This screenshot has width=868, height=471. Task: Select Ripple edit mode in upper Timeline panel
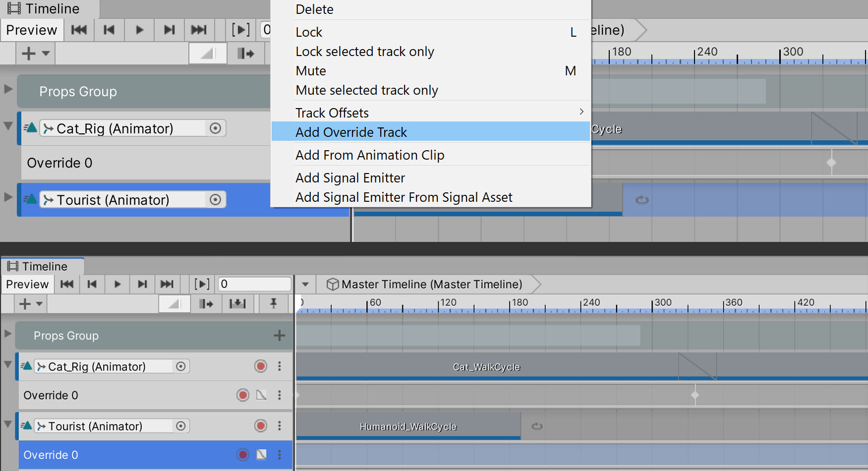246,53
